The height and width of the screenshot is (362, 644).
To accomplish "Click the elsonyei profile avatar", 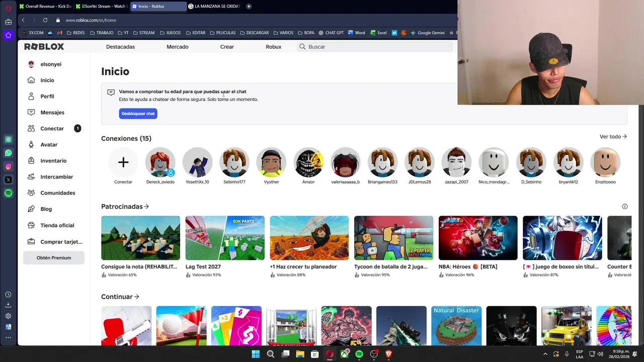I will tap(31, 64).
